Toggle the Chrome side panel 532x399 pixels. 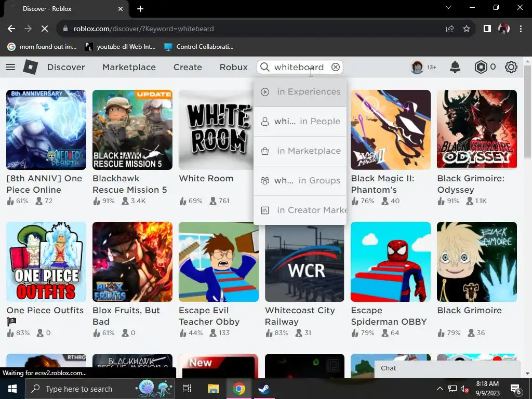(x=487, y=29)
